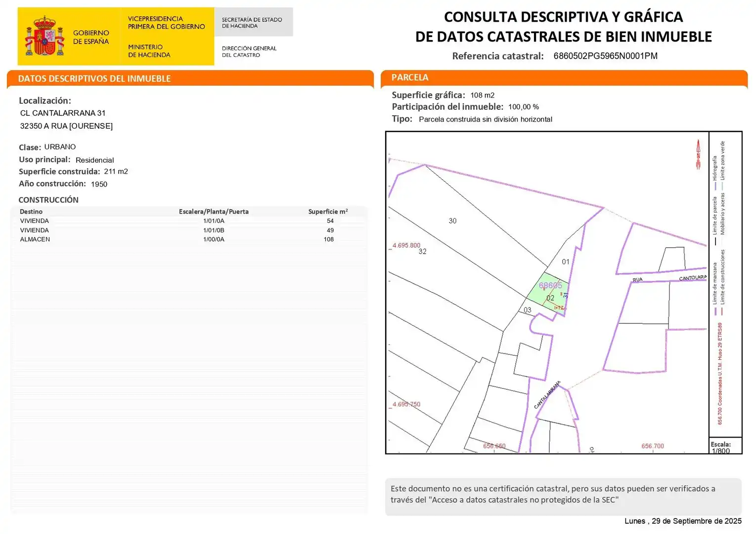Image resolution: width=756 pixels, height=534 pixels.
Task: Select 'MINISTERIO DE HACIENDA' text
Action: pos(149,51)
